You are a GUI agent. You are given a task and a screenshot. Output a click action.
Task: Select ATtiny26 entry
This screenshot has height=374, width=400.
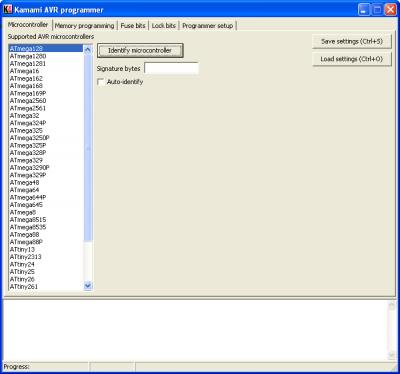(46, 279)
